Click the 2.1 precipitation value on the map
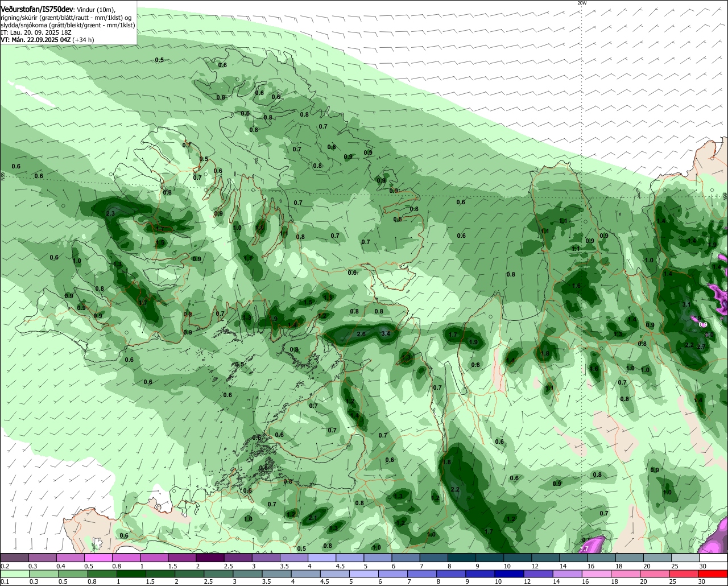This screenshot has width=728, height=586. point(313,518)
